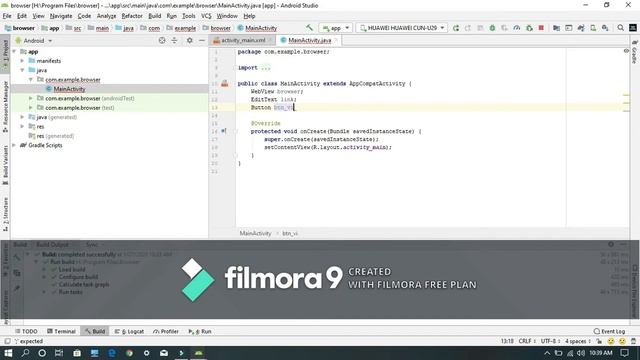Open the app run configuration dropdown
This screenshot has width=640, height=360.
pos(336,28)
